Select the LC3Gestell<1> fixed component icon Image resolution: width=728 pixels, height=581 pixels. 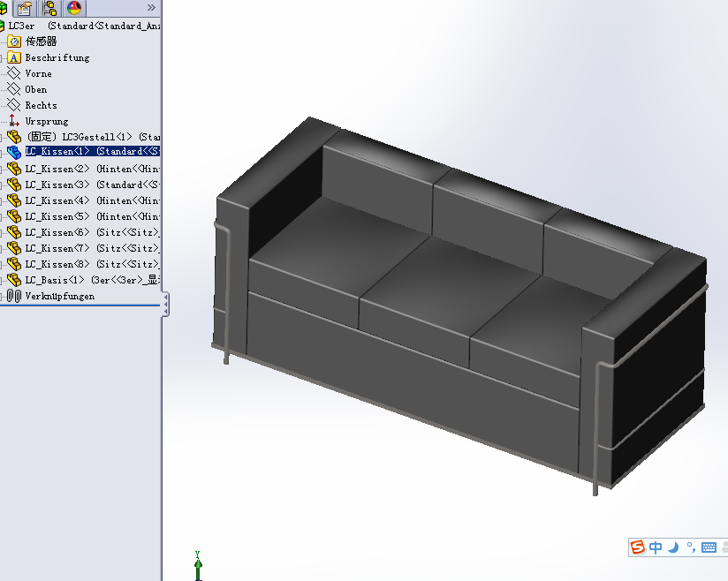(x=14, y=137)
